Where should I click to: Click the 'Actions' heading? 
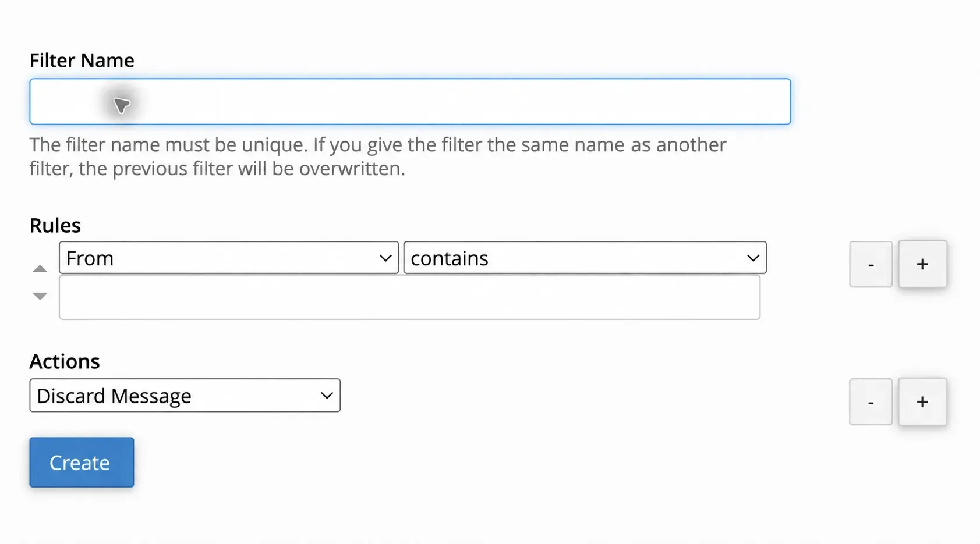[x=65, y=362]
